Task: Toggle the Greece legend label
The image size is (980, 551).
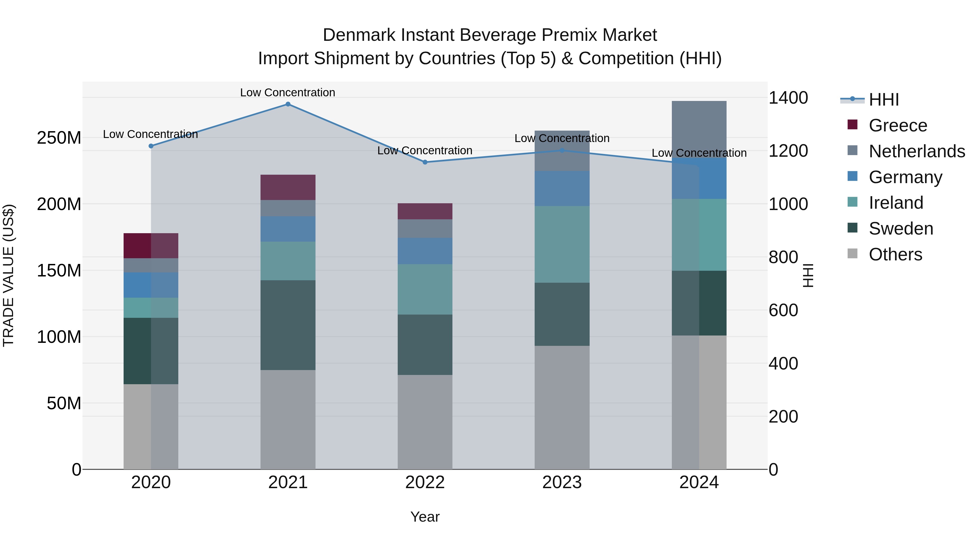Action: pyautogui.click(x=898, y=125)
